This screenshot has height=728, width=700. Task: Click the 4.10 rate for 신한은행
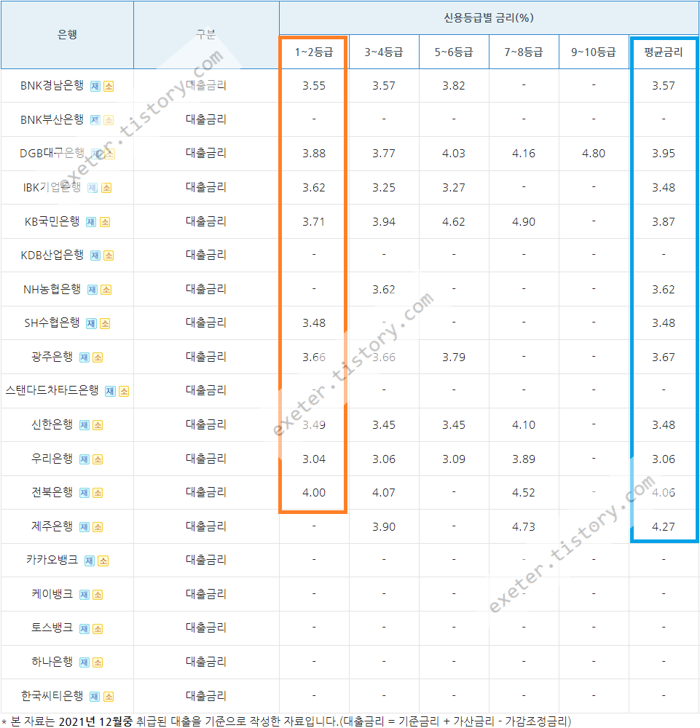pos(524,425)
